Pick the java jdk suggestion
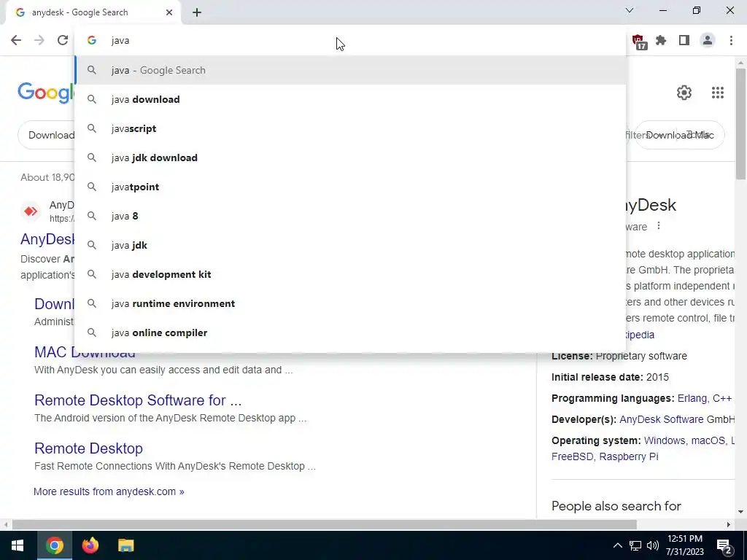 (x=350, y=245)
